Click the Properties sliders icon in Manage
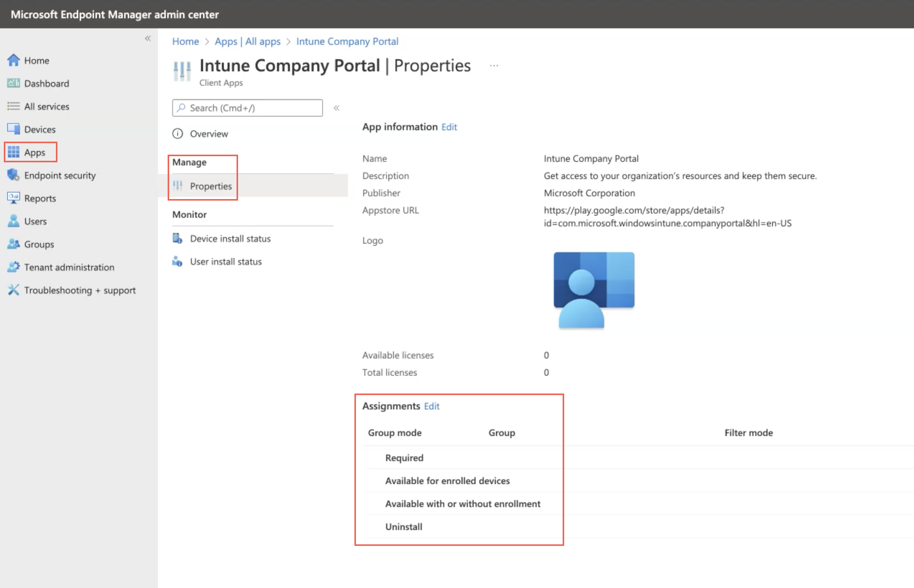This screenshot has width=914, height=588. click(x=178, y=186)
